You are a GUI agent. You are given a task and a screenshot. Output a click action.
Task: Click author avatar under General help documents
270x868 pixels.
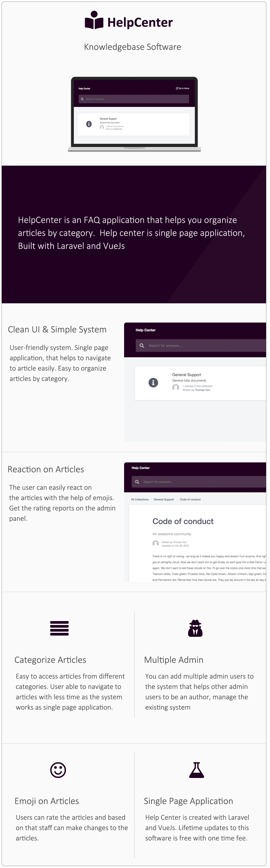(x=175, y=387)
